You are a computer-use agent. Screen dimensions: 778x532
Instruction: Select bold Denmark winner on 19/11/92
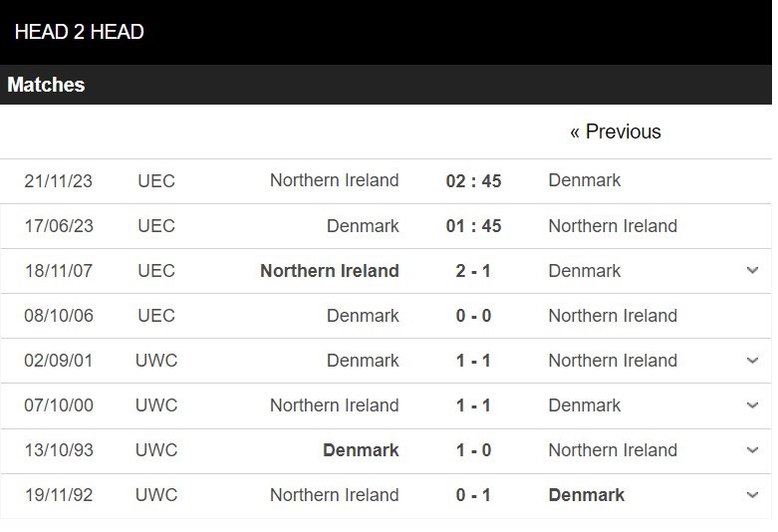pos(587,495)
